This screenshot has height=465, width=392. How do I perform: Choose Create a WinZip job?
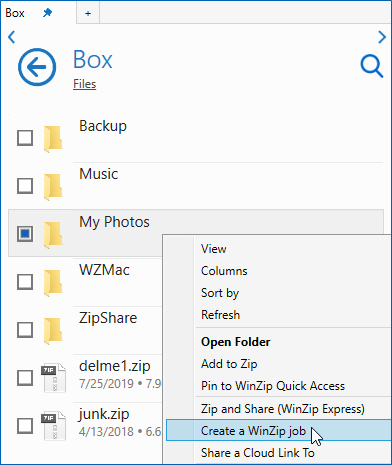278,430
